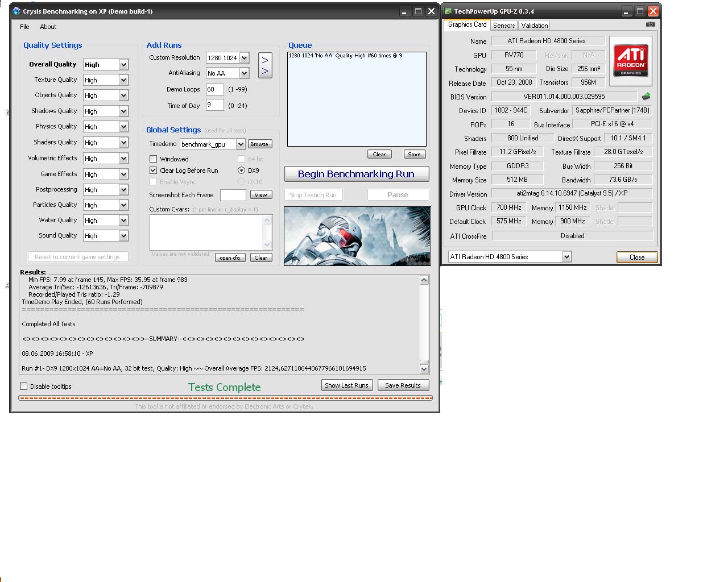The height and width of the screenshot is (582, 728).
Task: Click Results scrollbar up arrow
Action: pyautogui.click(x=424, y=280)
